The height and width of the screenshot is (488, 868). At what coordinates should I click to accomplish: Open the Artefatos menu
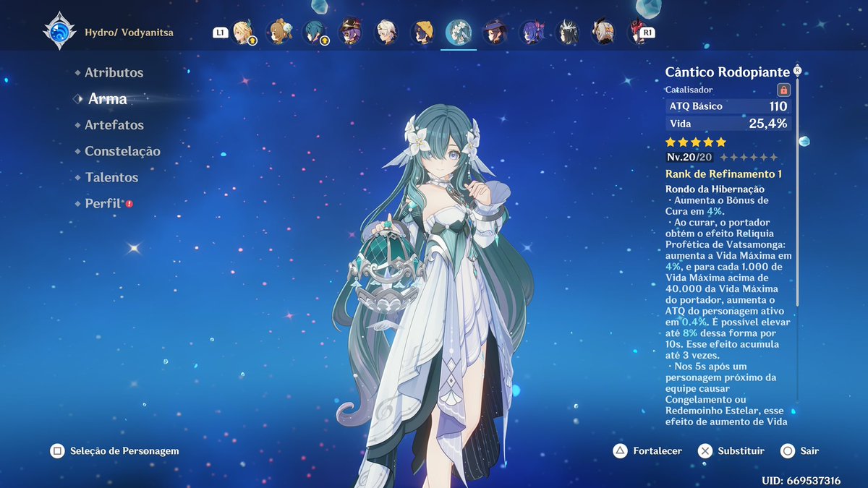[x=114, y=125]
